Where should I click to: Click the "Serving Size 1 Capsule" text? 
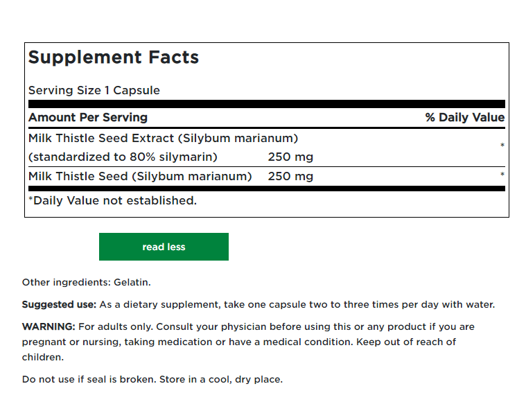(x=94, y=90)
